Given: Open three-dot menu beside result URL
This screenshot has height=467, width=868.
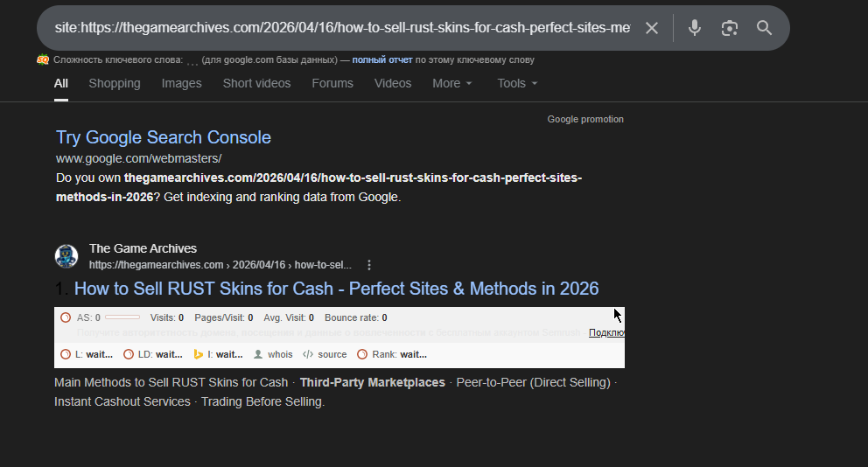Looking at the screenshot, I should tap(369, 265).
